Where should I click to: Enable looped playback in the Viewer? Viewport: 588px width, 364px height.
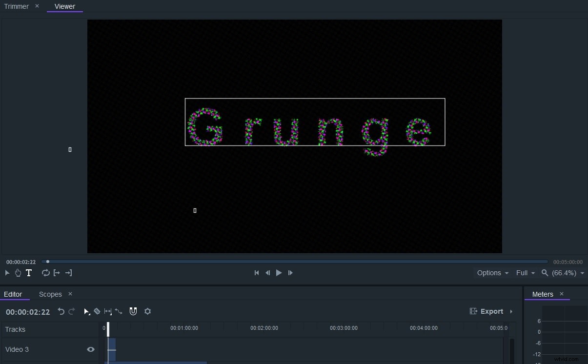(46, 273)
